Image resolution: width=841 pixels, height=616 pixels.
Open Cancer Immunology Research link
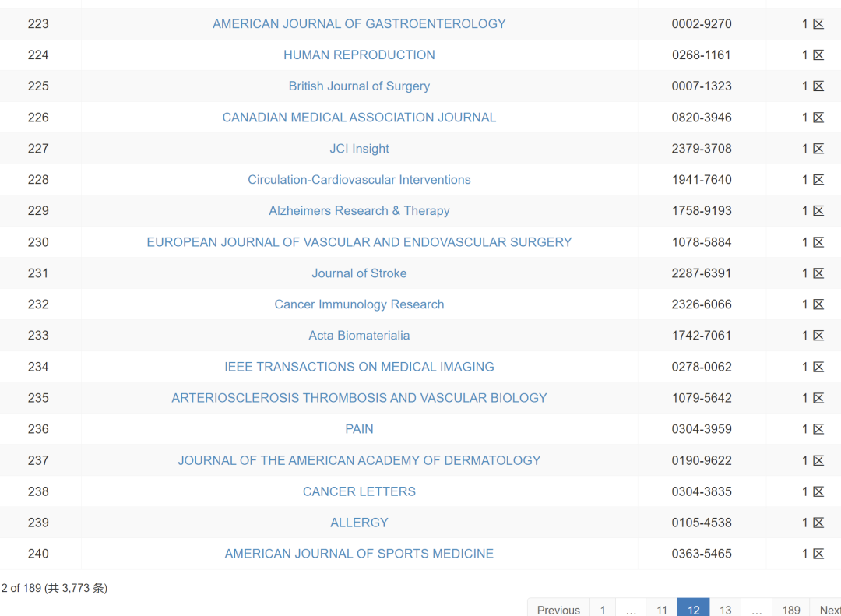point(359,304)
